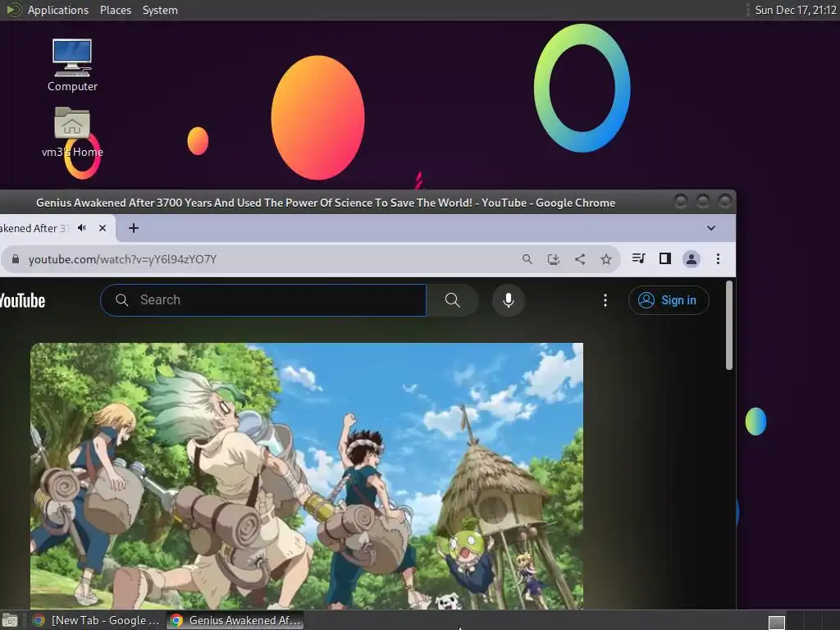Select Genius Awakened taskbar window button

pos(235,620)
